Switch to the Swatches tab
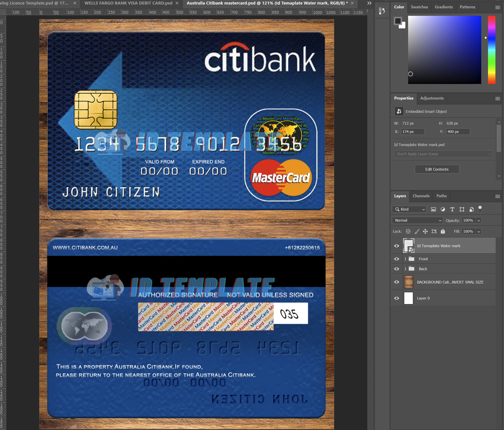Viewport: 504px width, 430px height. click(x=419, y=7)
